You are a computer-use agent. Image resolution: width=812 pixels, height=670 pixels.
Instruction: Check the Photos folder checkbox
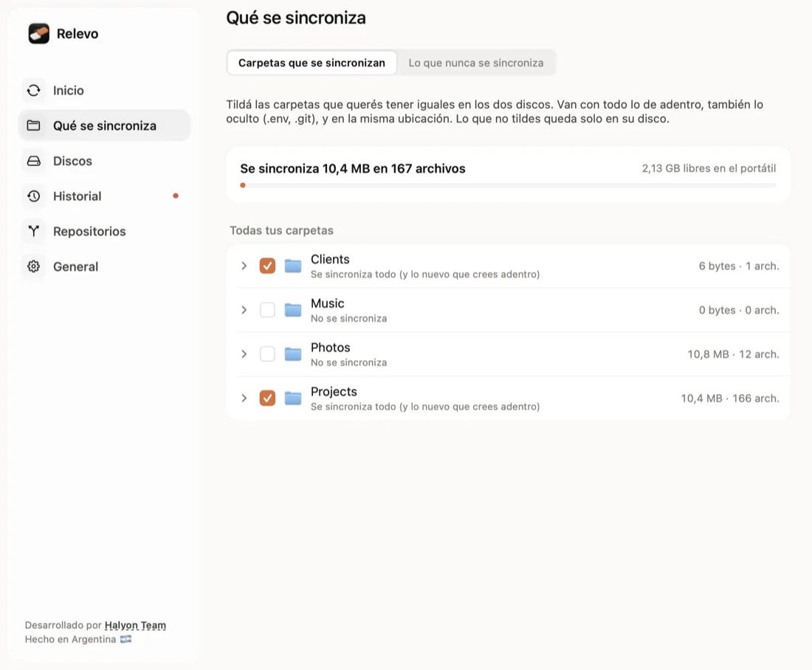(x=267, y=354)
